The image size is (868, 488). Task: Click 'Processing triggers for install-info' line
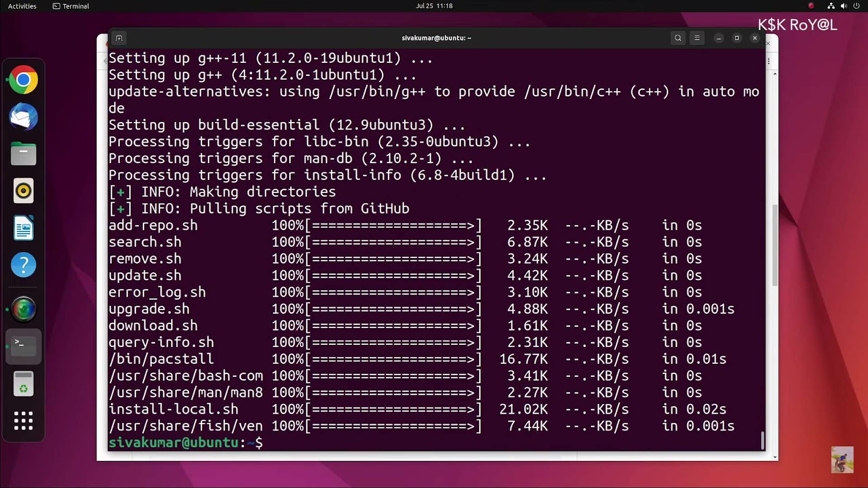pos(328,175)
